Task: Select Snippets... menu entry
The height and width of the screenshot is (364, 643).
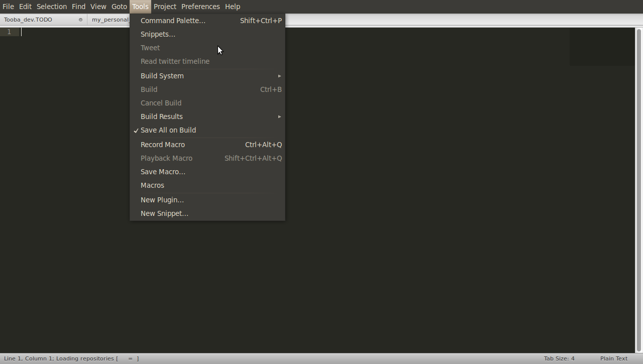Action: (207, 34)
